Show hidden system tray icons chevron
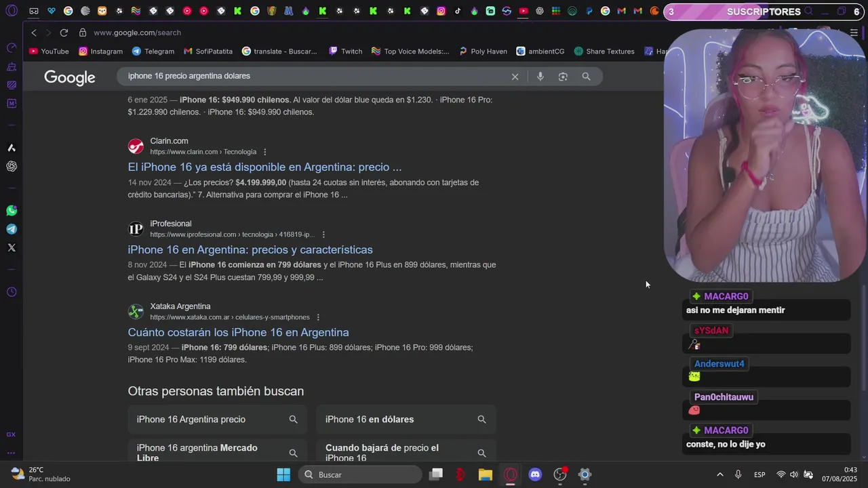868x488 pixels. click(x=719, y=474)
